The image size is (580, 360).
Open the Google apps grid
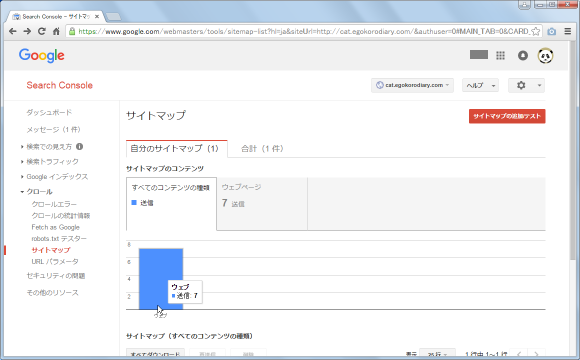click(x=500, y=55)
